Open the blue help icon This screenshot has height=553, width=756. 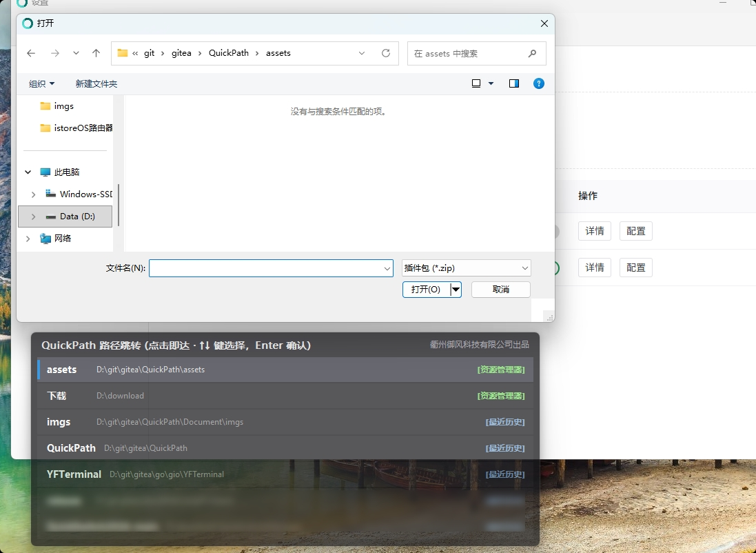538,83
